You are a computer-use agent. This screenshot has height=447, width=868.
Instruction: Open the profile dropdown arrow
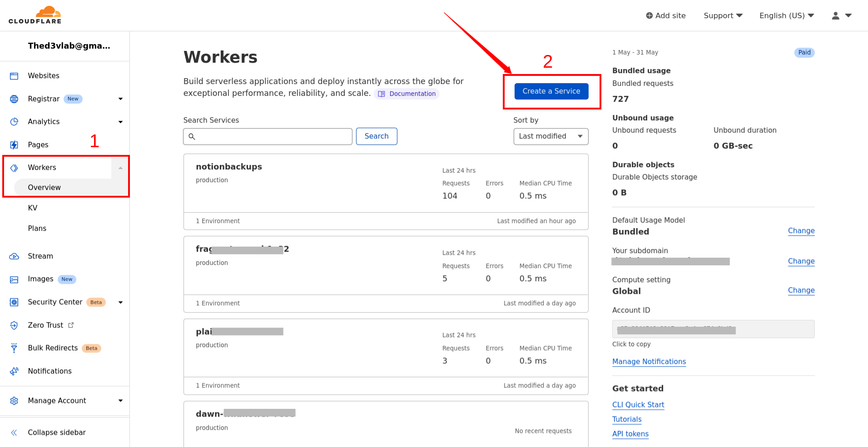click(x=848, y=15)
